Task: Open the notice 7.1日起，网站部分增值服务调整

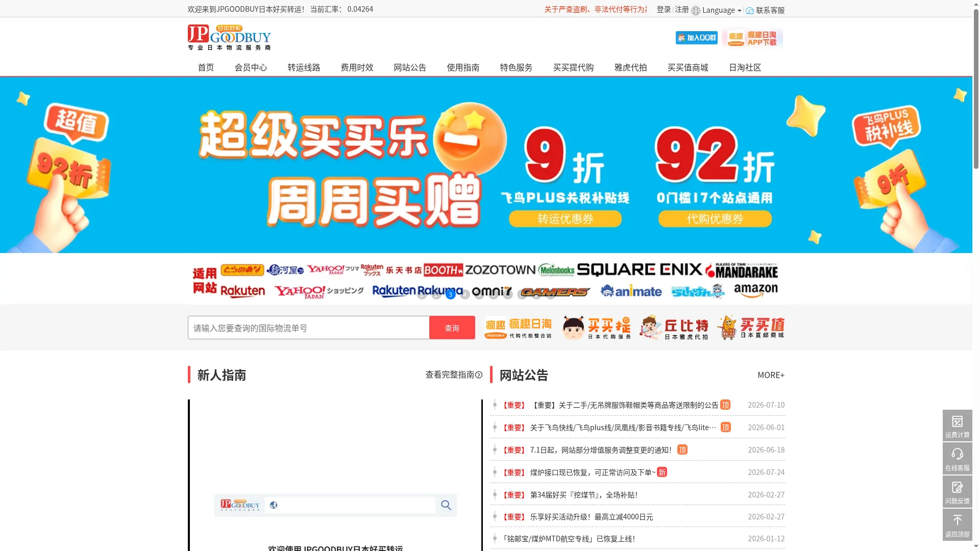Action: (x=601, y=450)
